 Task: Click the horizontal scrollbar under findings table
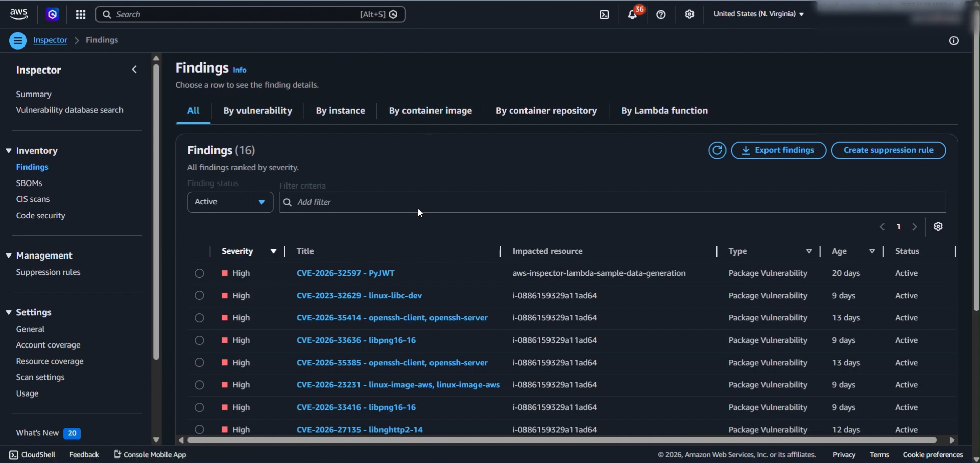pos(562,440)
